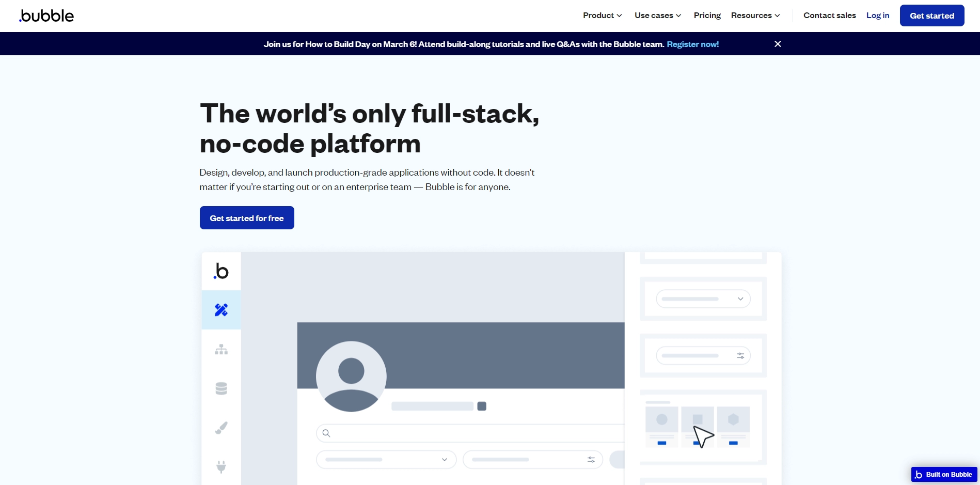Click the text "Bubble is for anyone."
Image resolution: width=980 pixels, height=485 pixels.
(468, 187)
